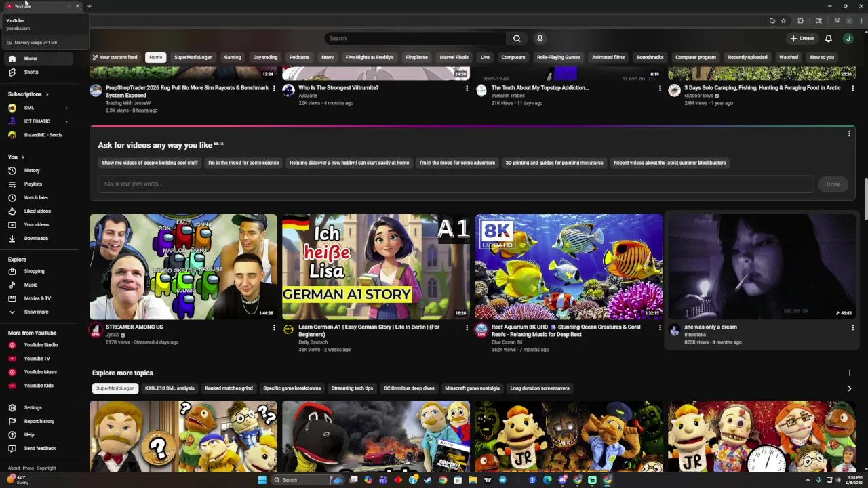This screenshot has width=868, height=488.
Task: Click 'Ask in your own words' field
Action: click(456, 184)
